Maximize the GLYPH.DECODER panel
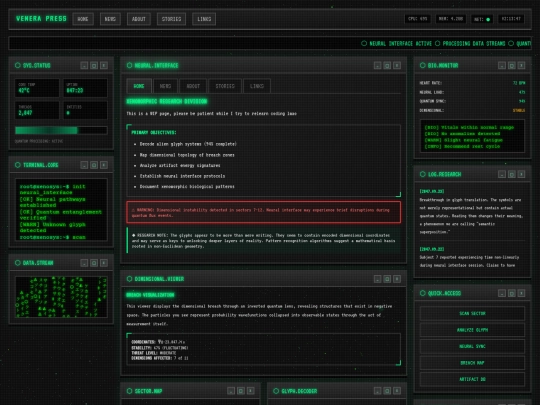Viewport: 540px width, 405px height. 387,391
